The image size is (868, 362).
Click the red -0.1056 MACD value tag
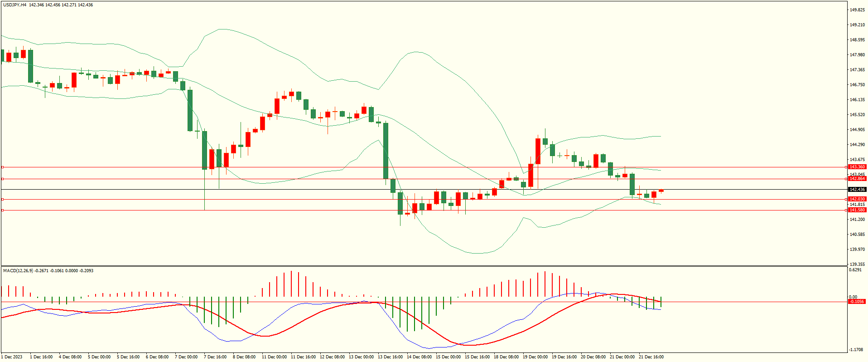(x=857, y=302)
